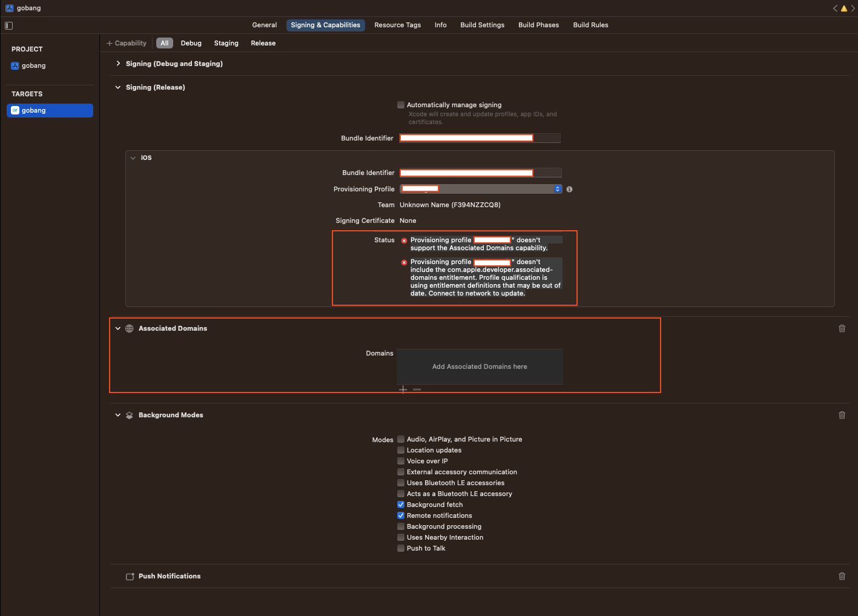Enable Uses Bluetooth LE accessories

click(401, 483)
